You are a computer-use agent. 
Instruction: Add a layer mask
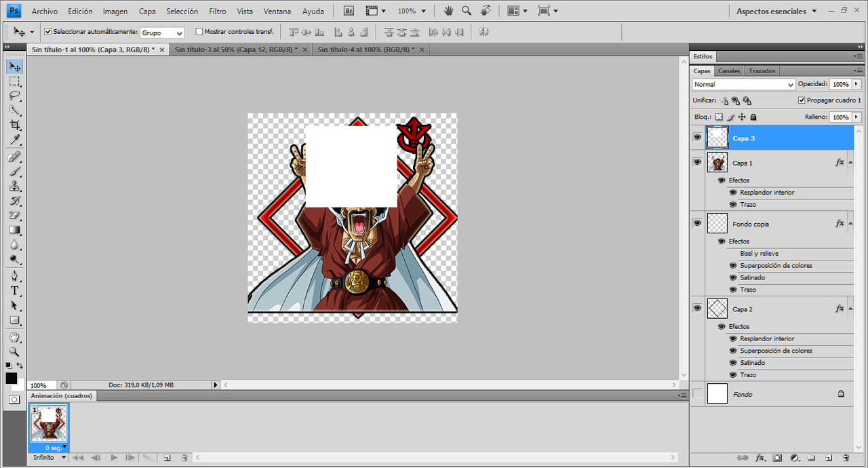coord(777,458)
